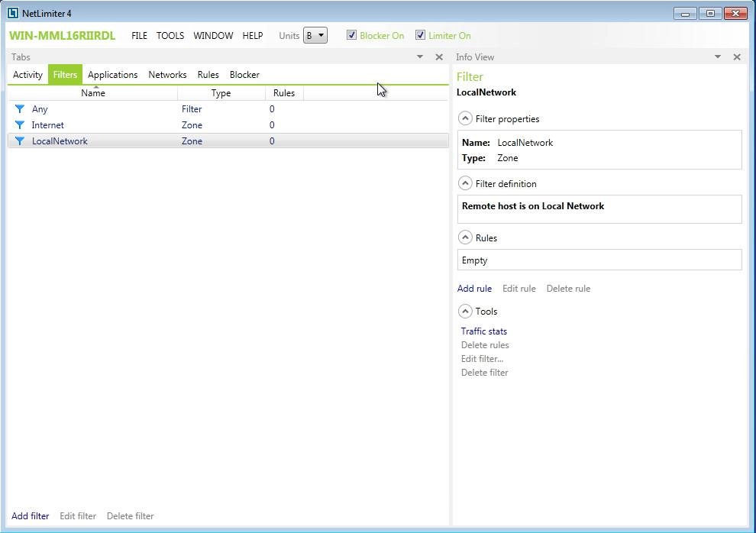Select the Any filter row
Image resolution: width=756 pixels, height=533 pixels.
228,109
